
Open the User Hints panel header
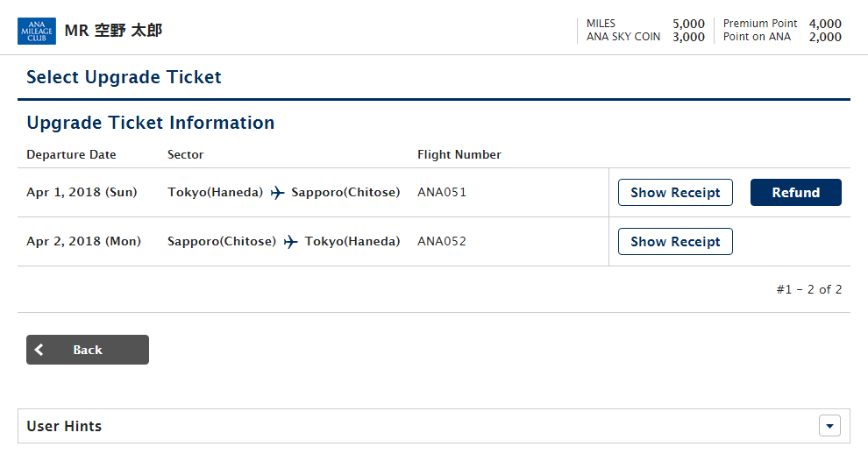pyautogui.click(x=434, y=426)
